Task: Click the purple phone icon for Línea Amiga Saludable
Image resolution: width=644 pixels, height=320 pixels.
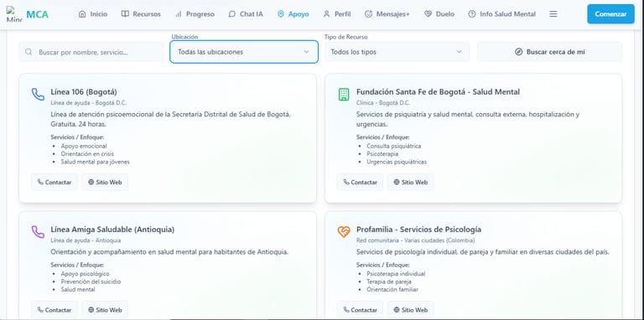Action: coord(38,232)
